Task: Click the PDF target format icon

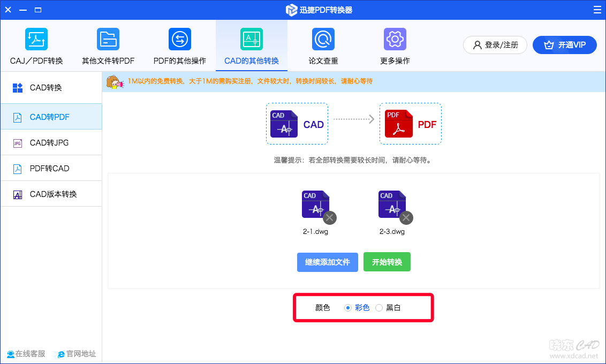Action: click(399, 124)
